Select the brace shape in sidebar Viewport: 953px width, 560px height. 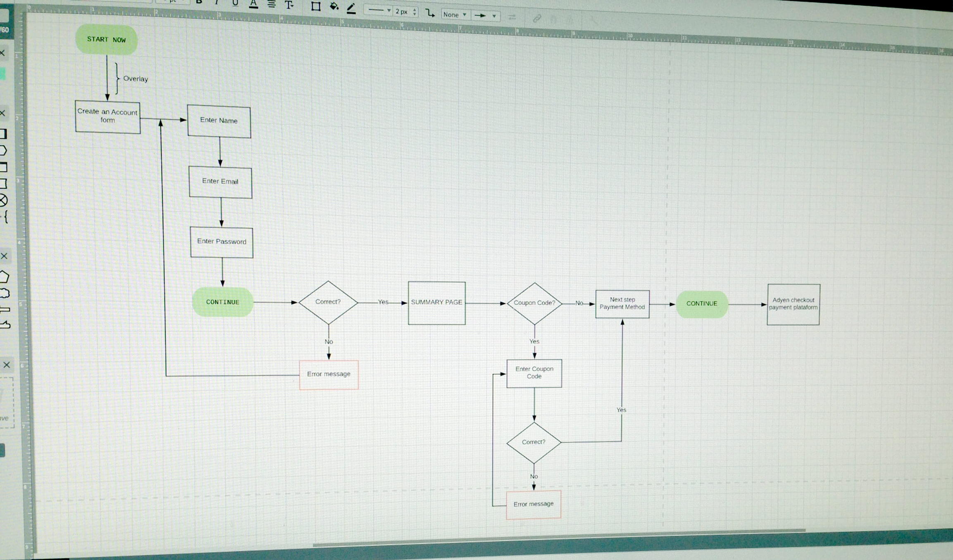(5, 216)
